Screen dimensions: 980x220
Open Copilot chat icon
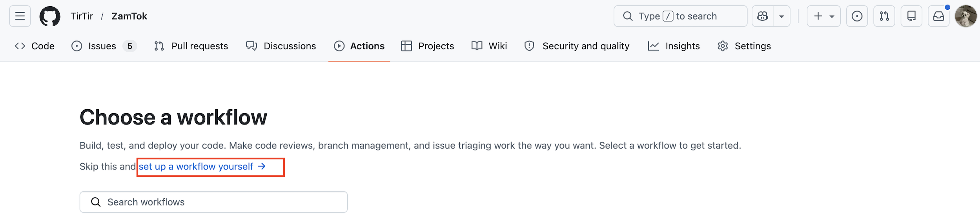point(762,16)
